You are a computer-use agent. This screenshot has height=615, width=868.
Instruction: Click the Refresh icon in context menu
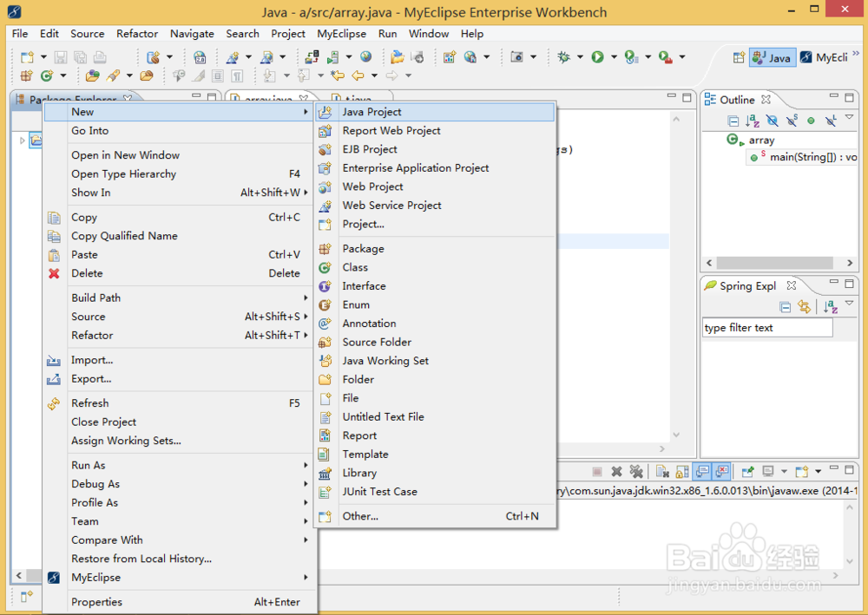tap(54, 403)
